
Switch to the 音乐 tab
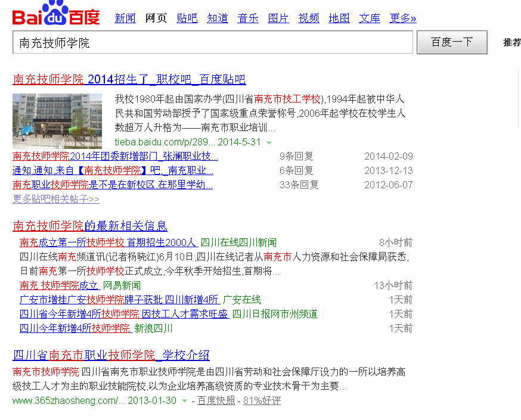tap(248, 18)
